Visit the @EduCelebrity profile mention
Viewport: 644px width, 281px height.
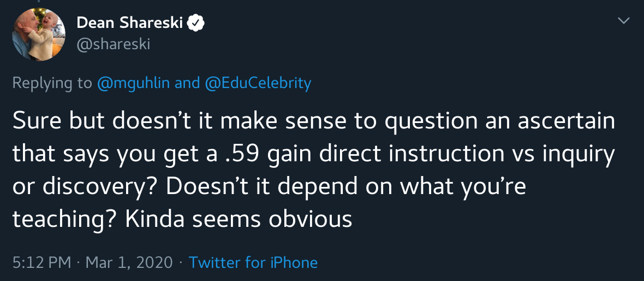(258, 83)
